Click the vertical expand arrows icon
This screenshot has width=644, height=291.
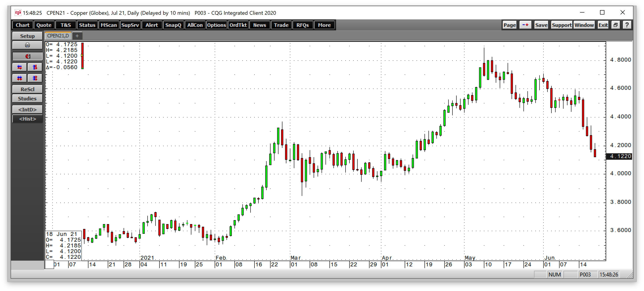pos(35,67)
